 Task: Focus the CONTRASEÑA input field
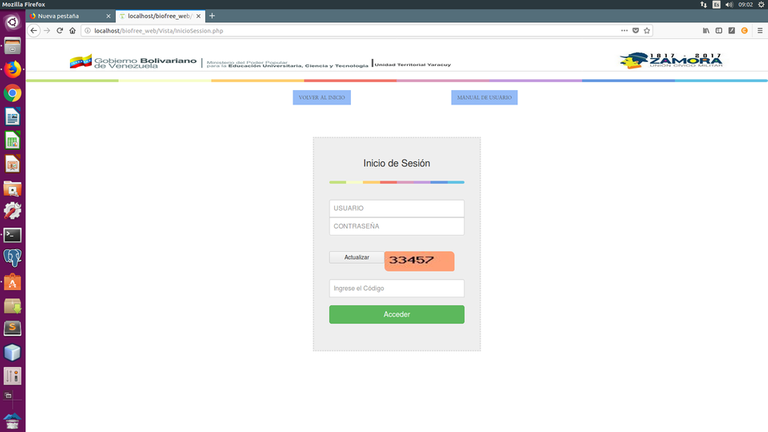click(x=397, y=226)
